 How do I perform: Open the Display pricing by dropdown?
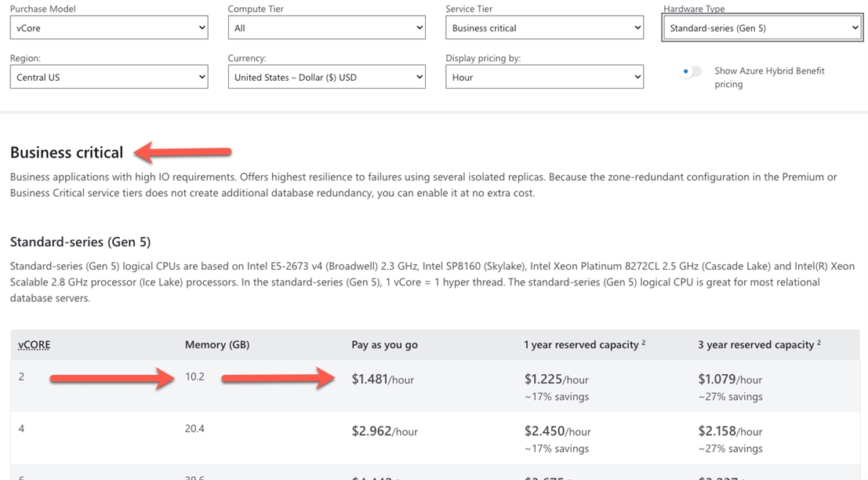coord(544,77)
